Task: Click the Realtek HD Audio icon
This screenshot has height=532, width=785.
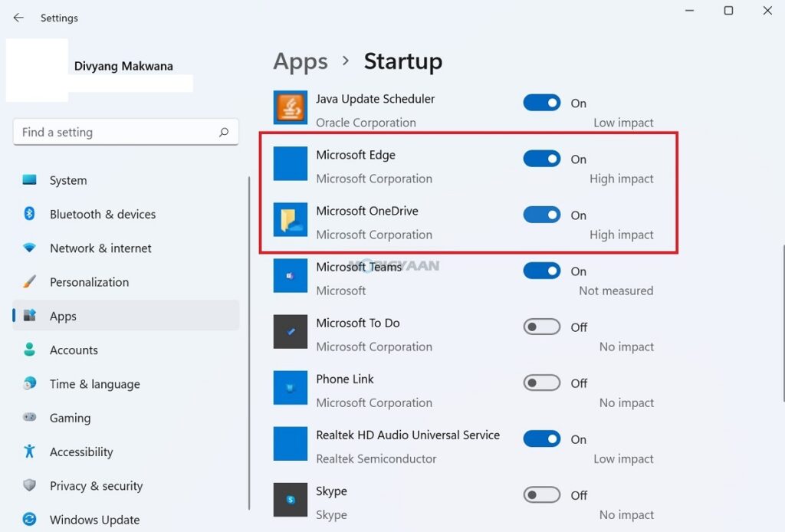Action: tap(291, 443)
